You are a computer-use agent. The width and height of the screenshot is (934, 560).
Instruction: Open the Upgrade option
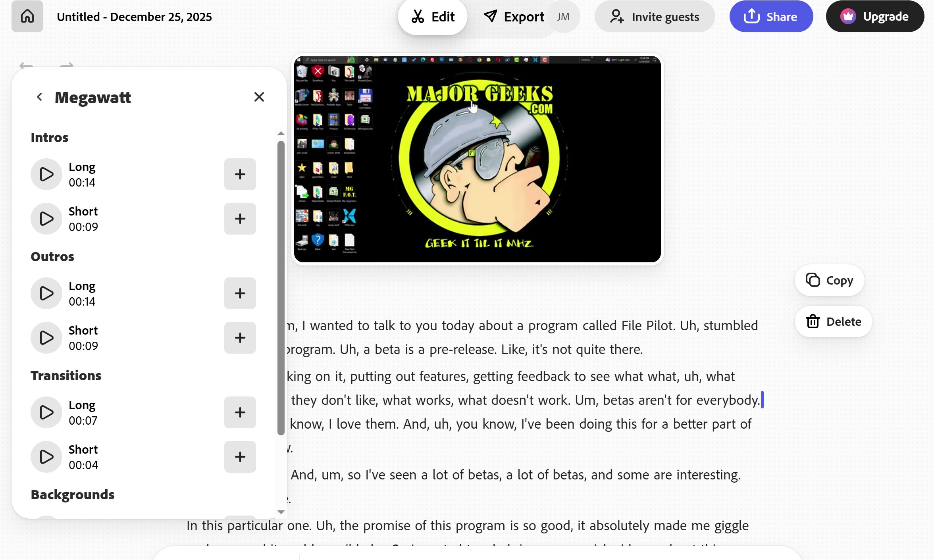(875, 17)
